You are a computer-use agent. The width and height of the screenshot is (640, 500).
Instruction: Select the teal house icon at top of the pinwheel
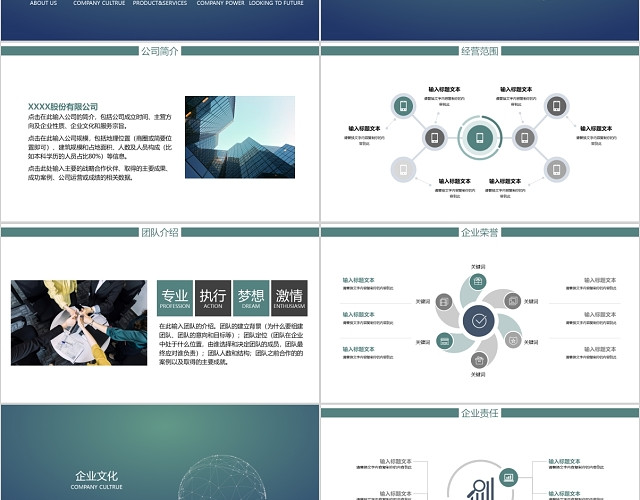[478, 282]
